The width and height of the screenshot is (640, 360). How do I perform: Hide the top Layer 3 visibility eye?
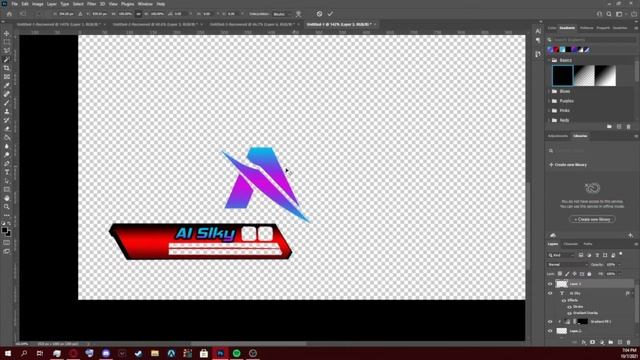pyautogui.click(x=550, y=284)
